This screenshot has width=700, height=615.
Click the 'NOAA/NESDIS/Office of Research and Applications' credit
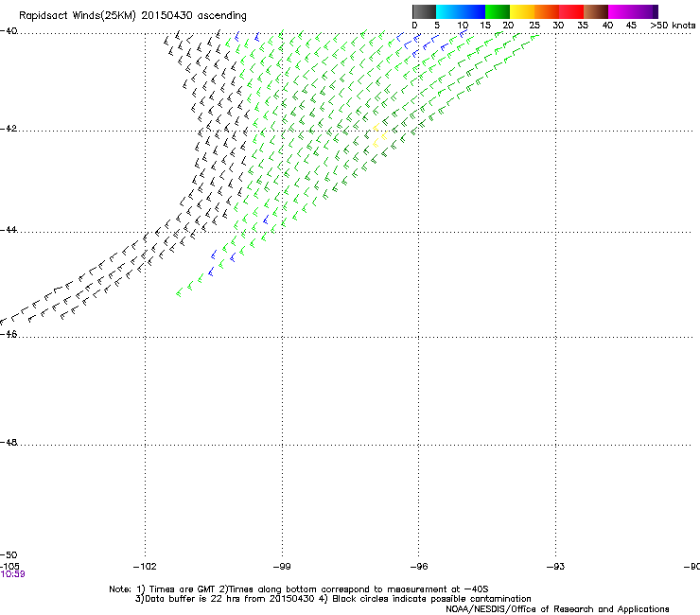(x=557, y=609)
